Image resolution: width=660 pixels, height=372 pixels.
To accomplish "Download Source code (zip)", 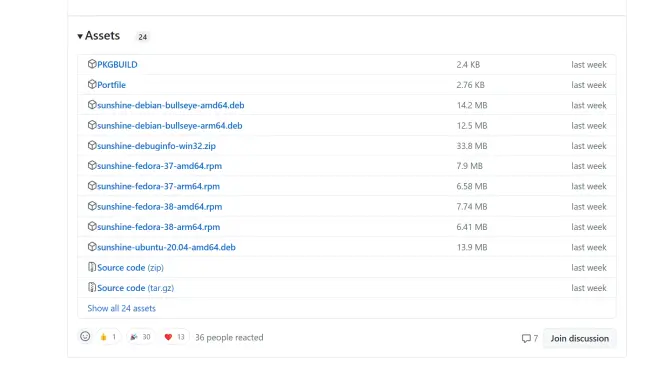I will (x=130, y=268).
